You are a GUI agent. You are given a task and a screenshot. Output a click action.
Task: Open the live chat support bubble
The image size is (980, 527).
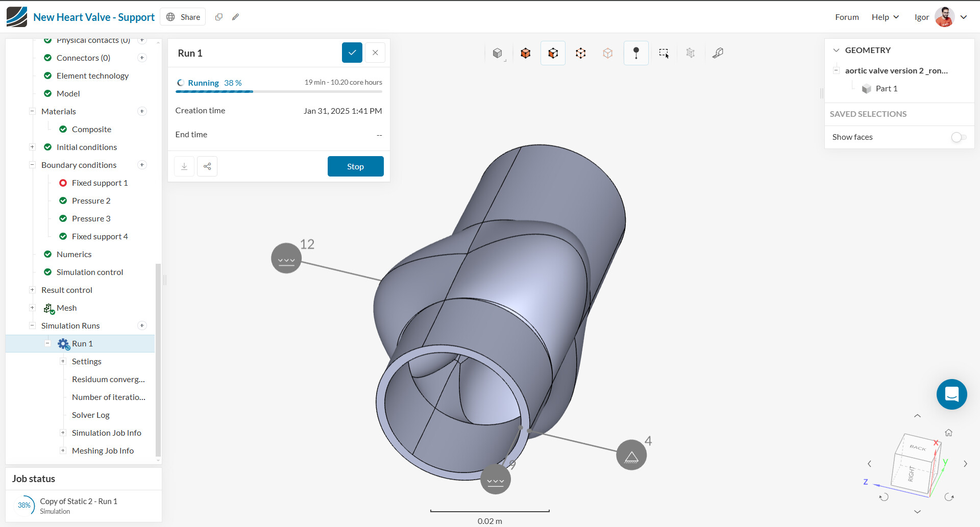click(951, 394)
